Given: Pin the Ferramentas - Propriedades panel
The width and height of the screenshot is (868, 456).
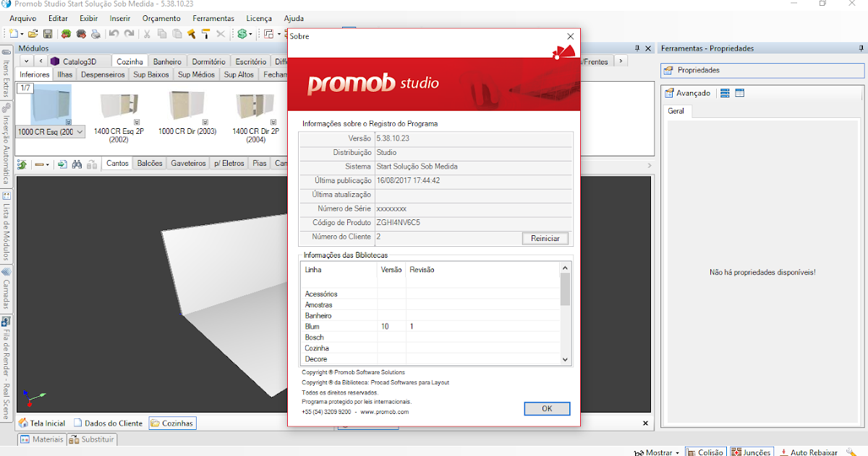Looking at the screenshot, I should (859, 48).
